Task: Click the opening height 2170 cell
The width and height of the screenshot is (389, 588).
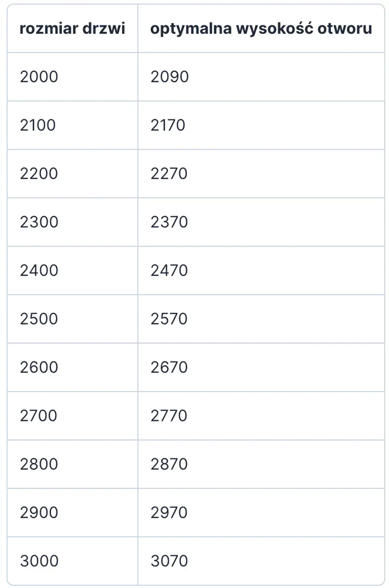Action: point(168,125)
